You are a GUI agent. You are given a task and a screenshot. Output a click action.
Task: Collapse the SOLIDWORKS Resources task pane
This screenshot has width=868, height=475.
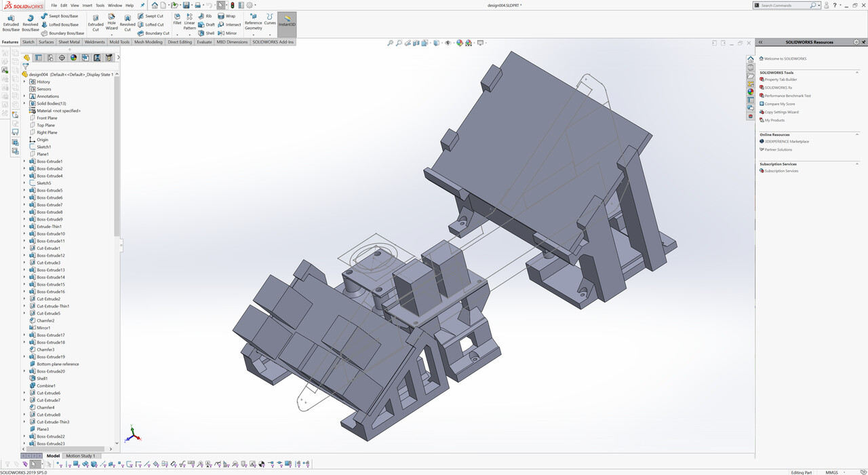[x=760, y=42]
